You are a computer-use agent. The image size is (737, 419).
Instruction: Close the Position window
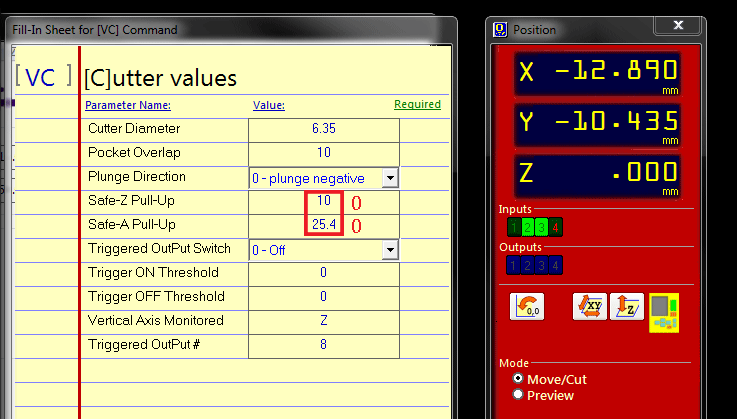678,25
